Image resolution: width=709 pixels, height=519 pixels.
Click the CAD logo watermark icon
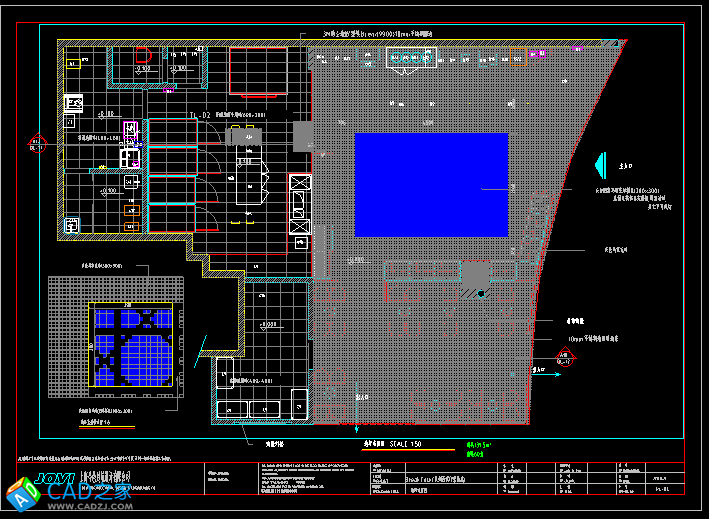click(x=19, y=495)
